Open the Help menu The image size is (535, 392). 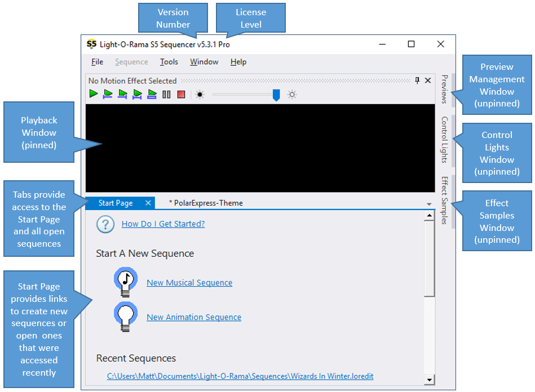pos(238,62)
